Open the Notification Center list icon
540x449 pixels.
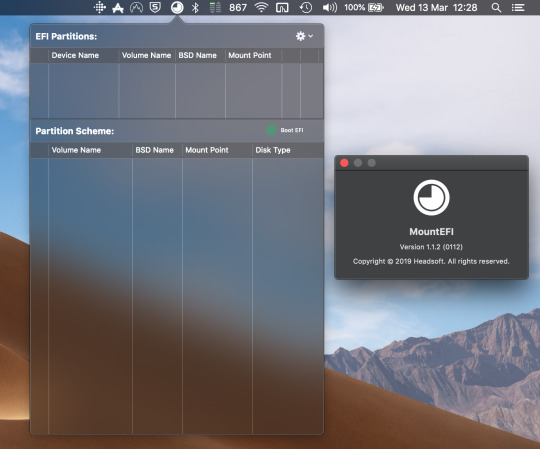coord(518,8)
